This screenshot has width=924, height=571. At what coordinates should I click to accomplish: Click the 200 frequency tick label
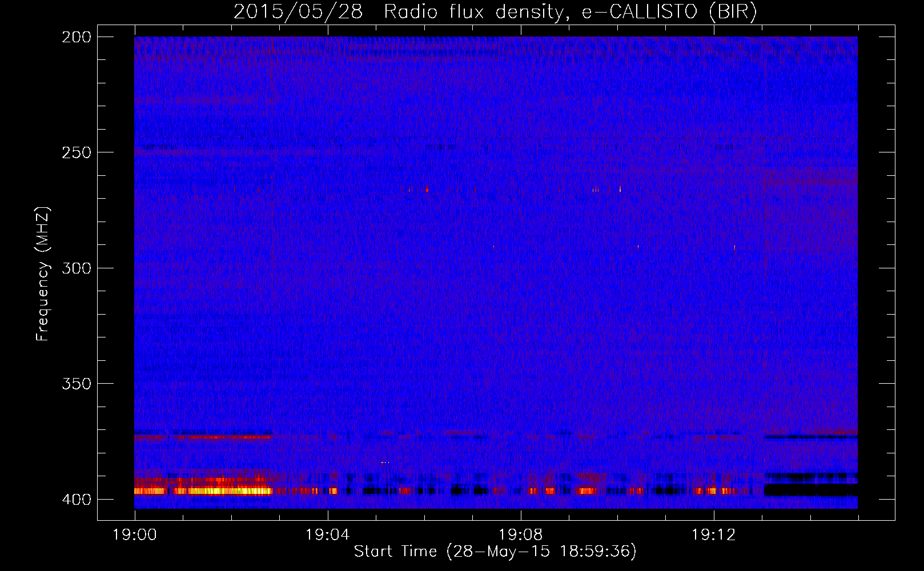pyautogui.click(x=77, y=37)
